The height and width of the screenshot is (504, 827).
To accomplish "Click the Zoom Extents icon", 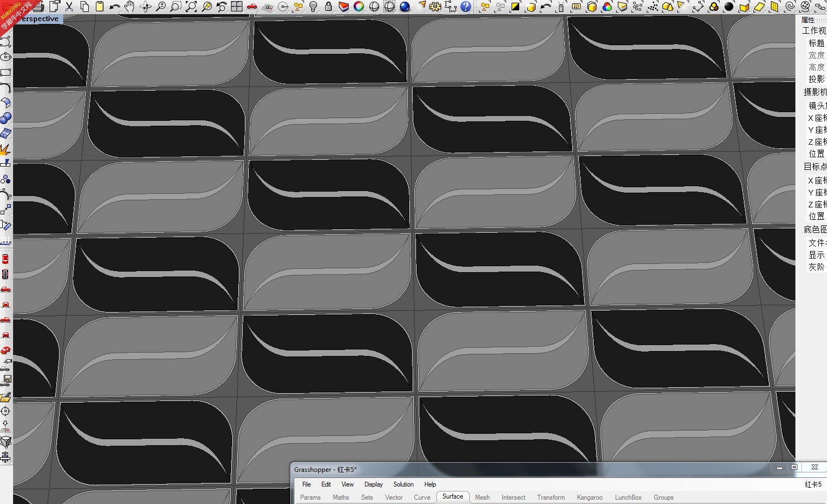I will point(191,7).
